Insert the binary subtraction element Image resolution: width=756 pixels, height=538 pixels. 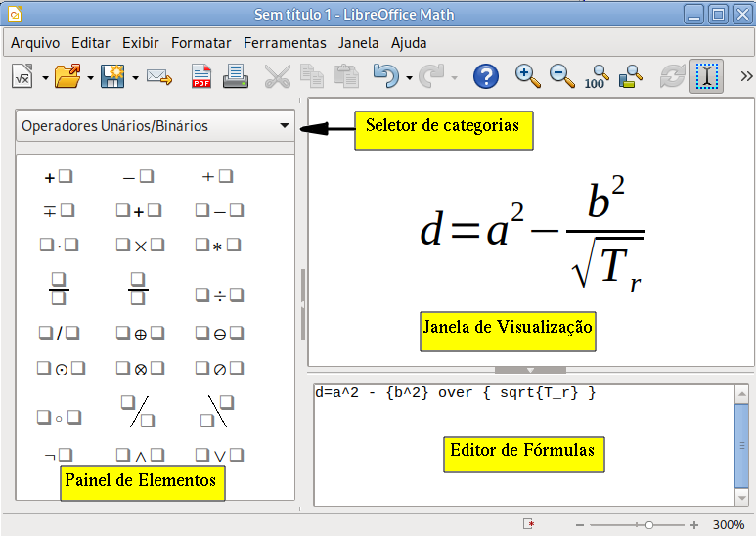coord(219,211)
